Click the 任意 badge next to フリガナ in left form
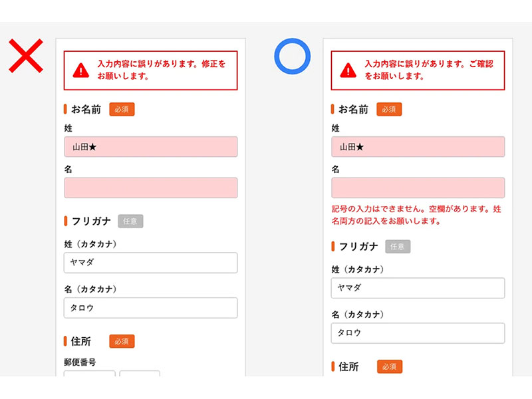This screenshot has height=399, width=532. click(x=130, y=221)
